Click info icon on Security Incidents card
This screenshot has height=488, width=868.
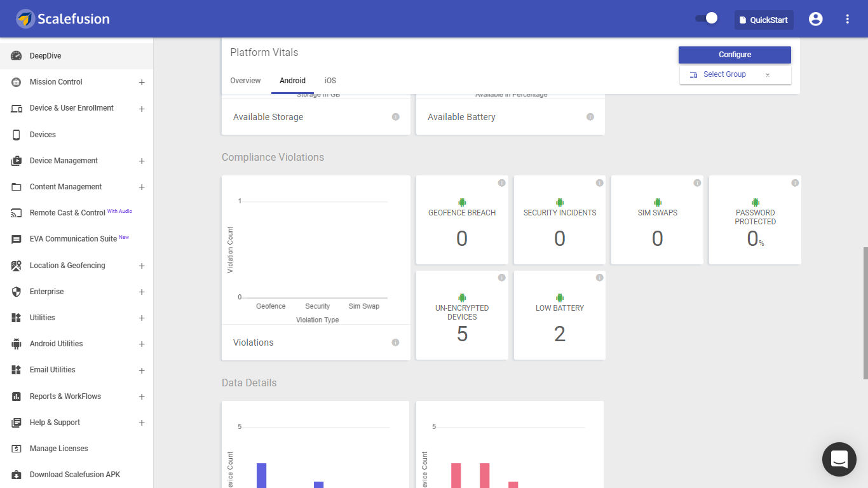click(599, 183)
